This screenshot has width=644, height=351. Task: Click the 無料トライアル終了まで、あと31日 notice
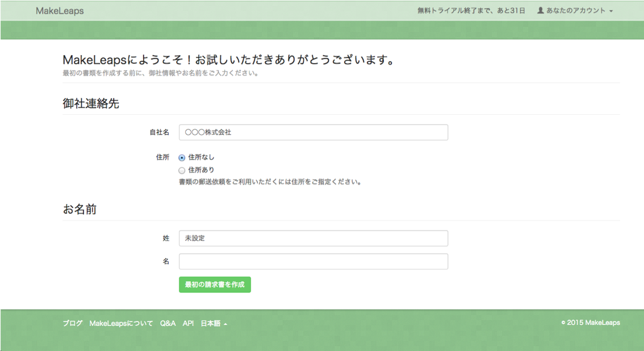[x=471, y=11]
